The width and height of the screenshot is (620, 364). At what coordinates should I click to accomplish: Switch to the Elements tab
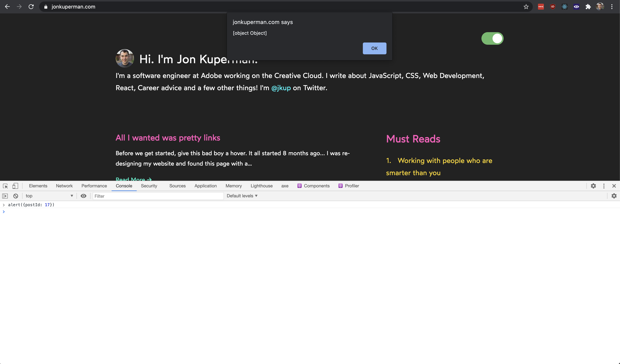click(38, 186)
